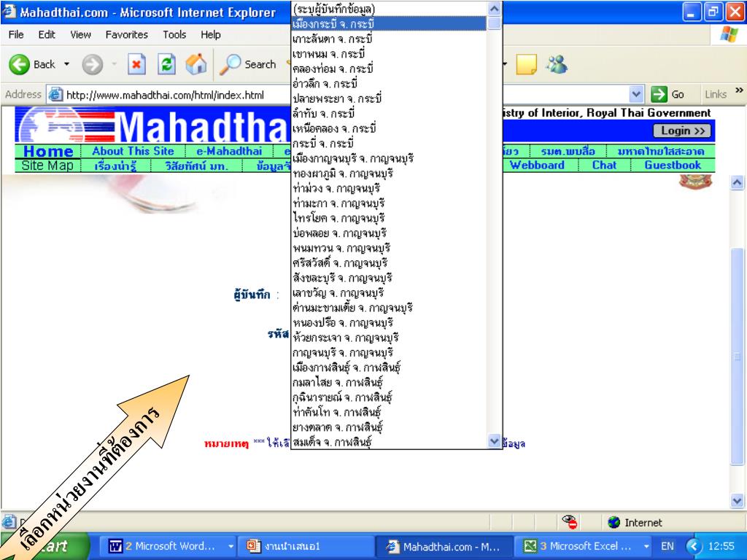
Task: Select "(ระบุผู้บันทึกข้อมูล)" in the list
Action: [x=390, y=9]
